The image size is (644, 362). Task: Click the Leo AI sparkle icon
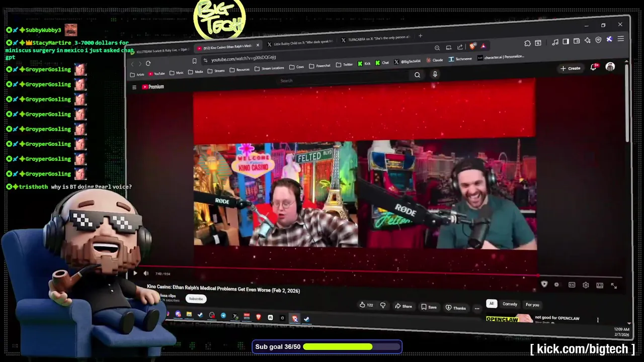tap(587, 40)
